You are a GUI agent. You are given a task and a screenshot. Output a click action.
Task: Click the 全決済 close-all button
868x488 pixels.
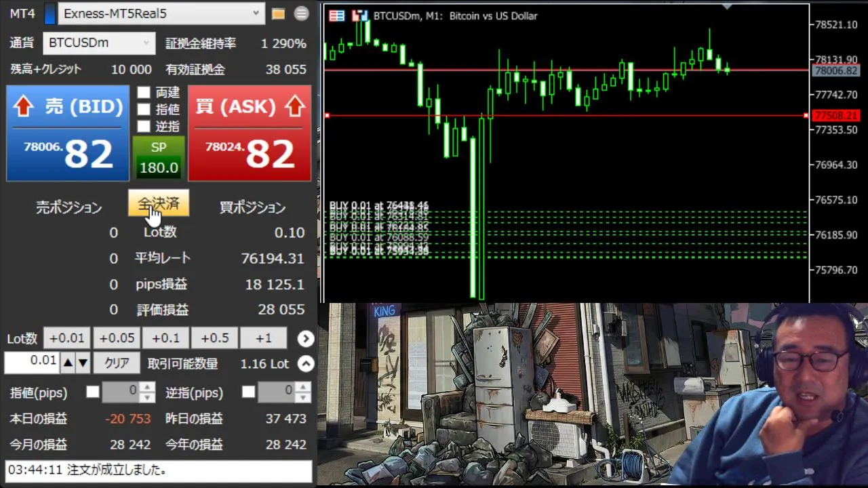pos(159,203)
